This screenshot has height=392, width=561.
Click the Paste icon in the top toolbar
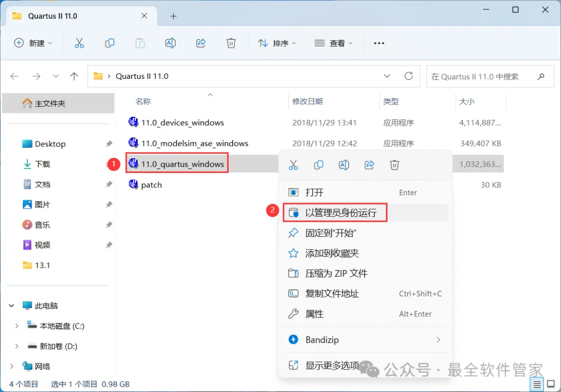(x=140, y=43)
